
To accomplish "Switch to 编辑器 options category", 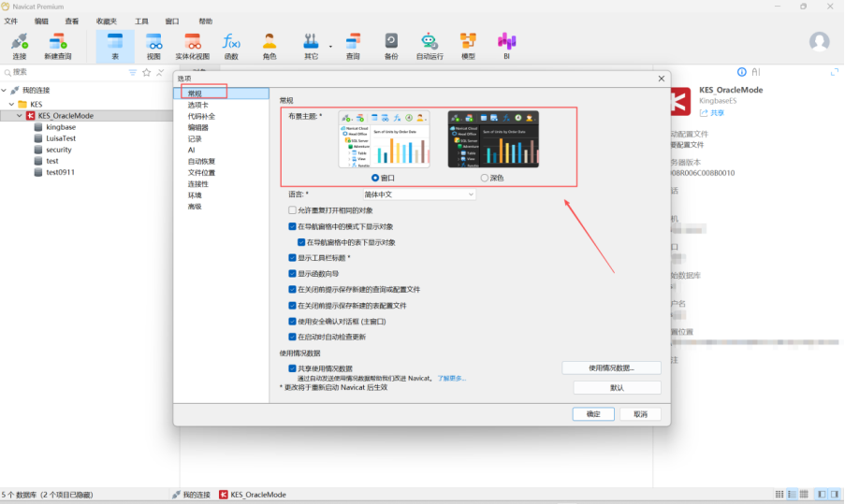I will point(197,127).
